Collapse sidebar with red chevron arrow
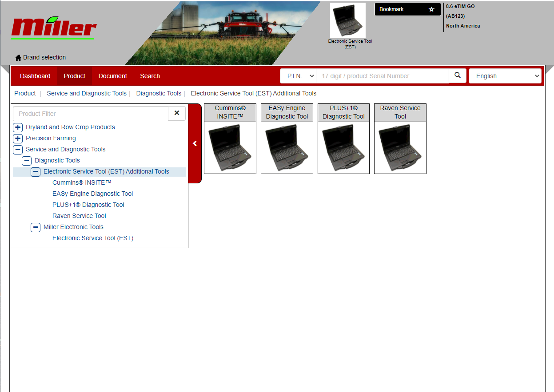 coord(195,143)
